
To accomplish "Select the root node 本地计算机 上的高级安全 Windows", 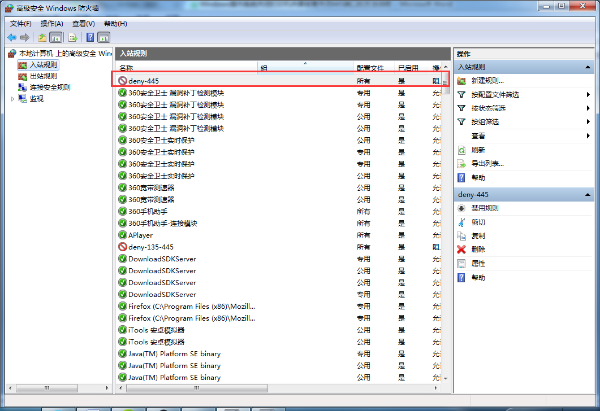I will (x=65, y=53).
